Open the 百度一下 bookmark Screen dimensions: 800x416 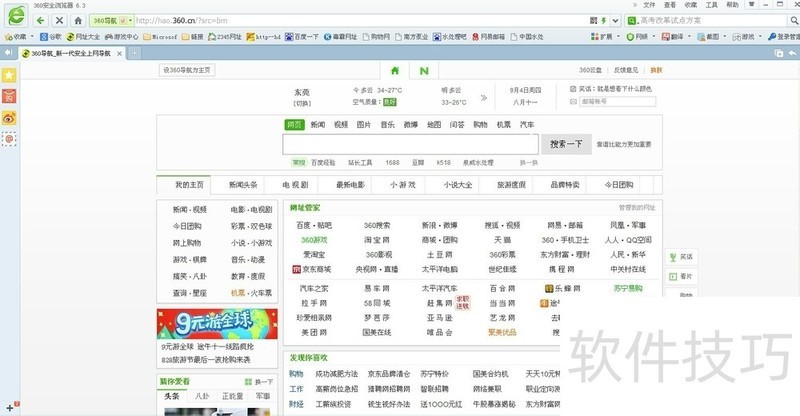(302, 37)
